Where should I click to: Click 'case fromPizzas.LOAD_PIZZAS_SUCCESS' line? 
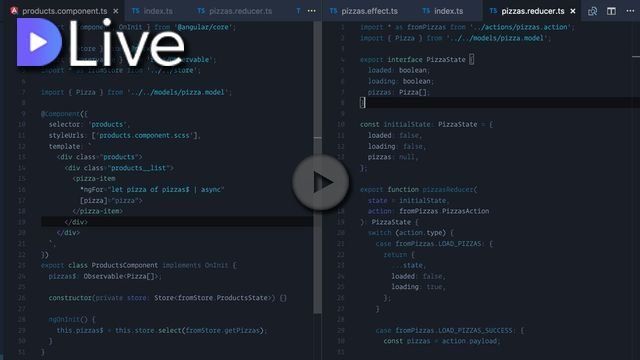pyautogui.click(x=450, y=331)
